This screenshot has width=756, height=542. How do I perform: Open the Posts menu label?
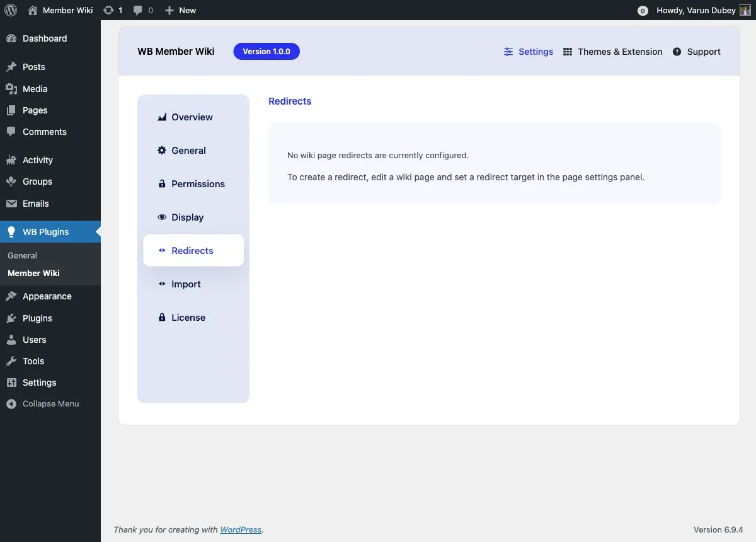pyautogui.click(x=34, y=67)
